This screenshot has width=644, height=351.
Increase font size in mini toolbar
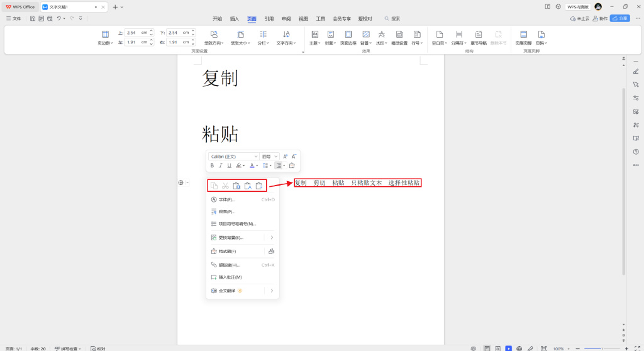(x=286, y=156)
